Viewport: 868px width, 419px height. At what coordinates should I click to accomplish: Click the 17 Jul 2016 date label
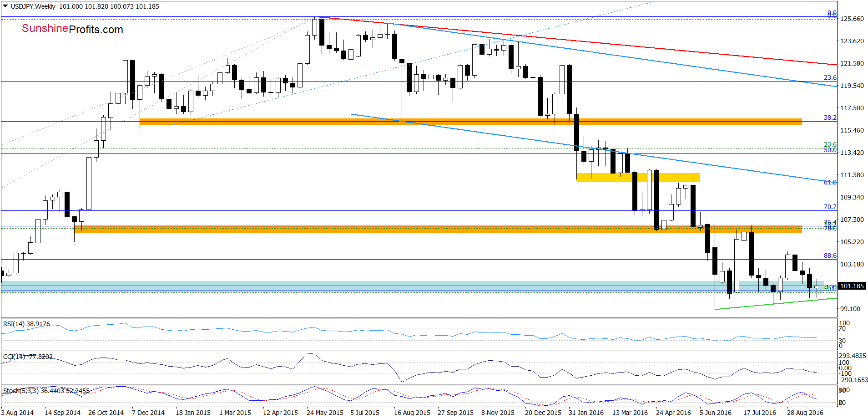(x=760, y=413)
